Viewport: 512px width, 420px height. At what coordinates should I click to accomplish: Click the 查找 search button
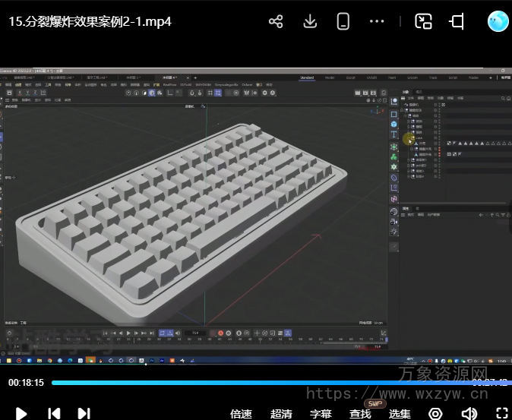click(360, 413)
